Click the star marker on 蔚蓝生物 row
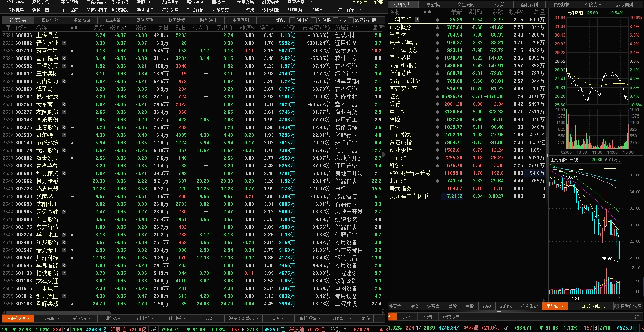Screen dimensions: 644x332 pos(72,51)
